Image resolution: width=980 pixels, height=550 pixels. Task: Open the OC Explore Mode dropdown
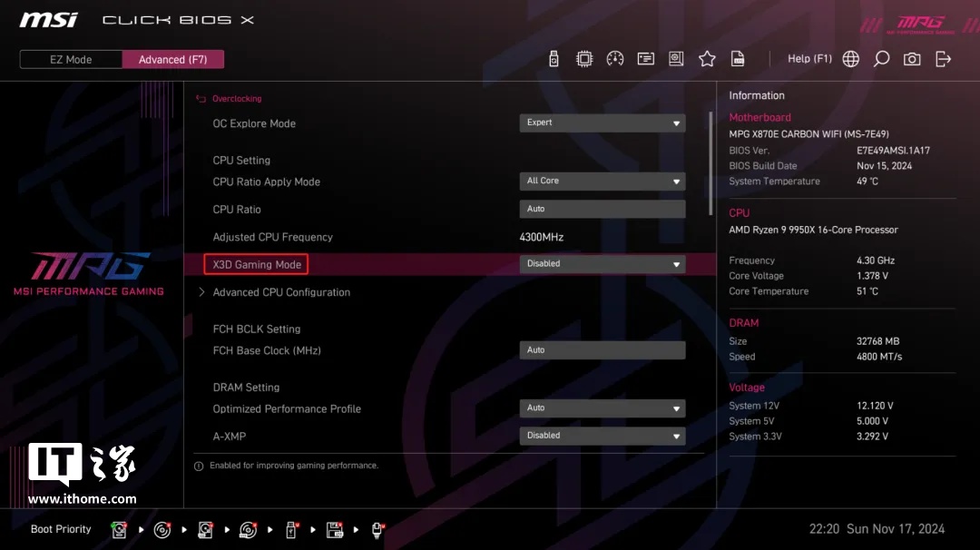603,123
